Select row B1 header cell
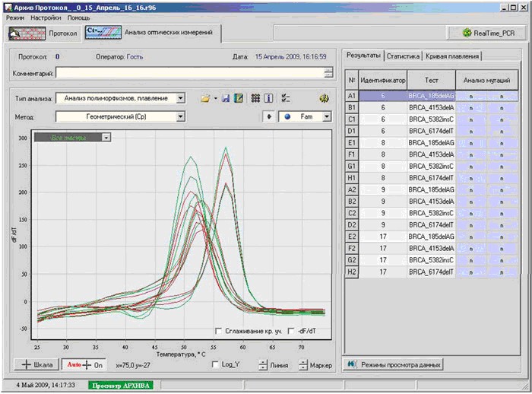 352,108
